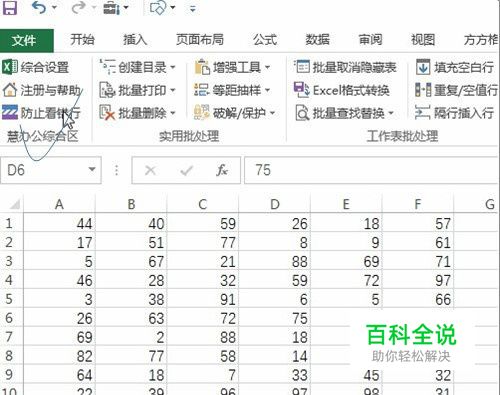The image size is (500, 395).
Task: Expand the Undo history dropdown arrow
Action: click(x=54, y=7)
